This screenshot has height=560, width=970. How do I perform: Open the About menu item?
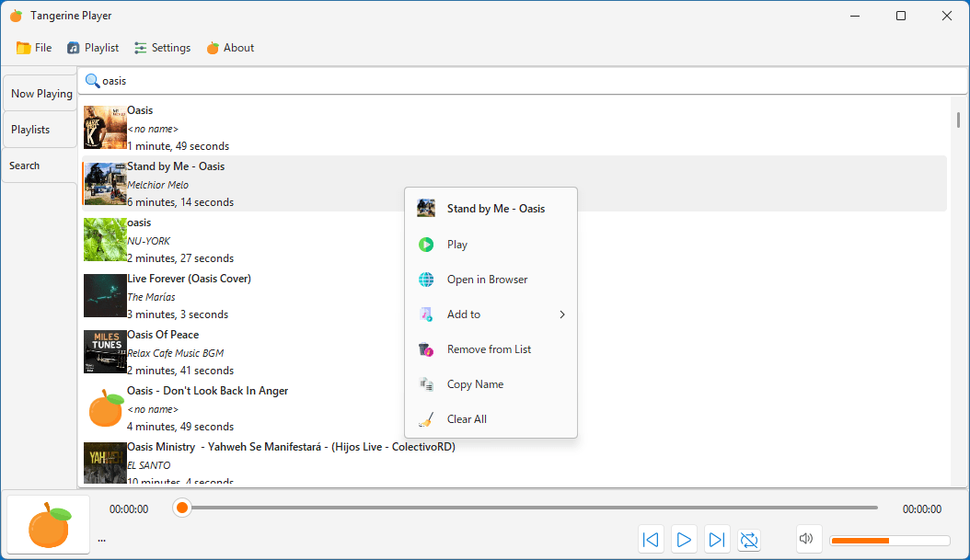pos(230,48)
